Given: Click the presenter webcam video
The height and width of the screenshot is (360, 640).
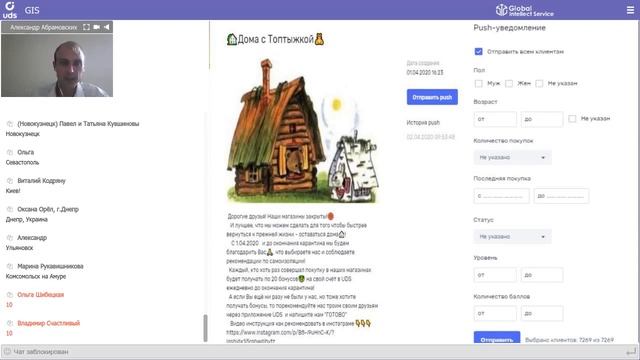Looking at the screenshot, I should tap(57, 65).
